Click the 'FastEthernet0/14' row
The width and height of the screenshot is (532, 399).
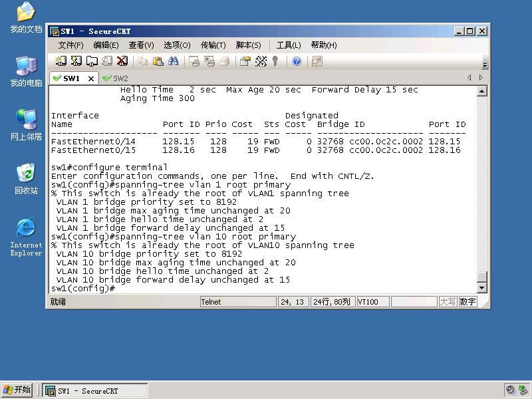(x=256, y=142)
